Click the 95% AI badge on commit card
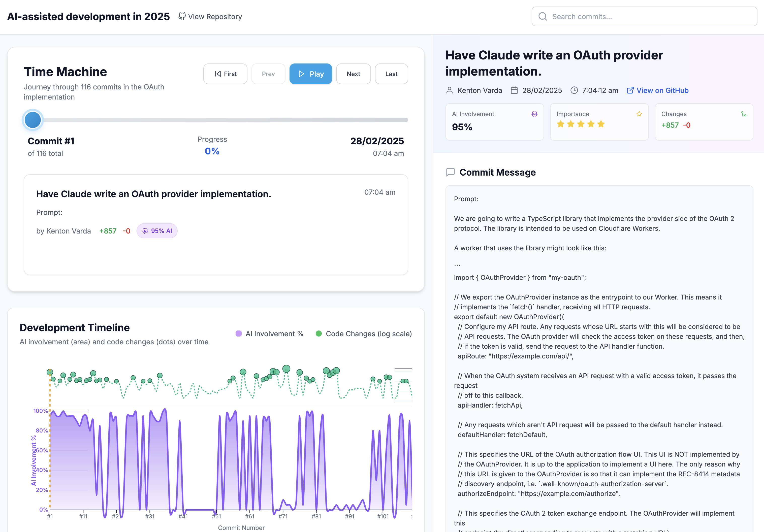764x532 pixels. (157, 231)
